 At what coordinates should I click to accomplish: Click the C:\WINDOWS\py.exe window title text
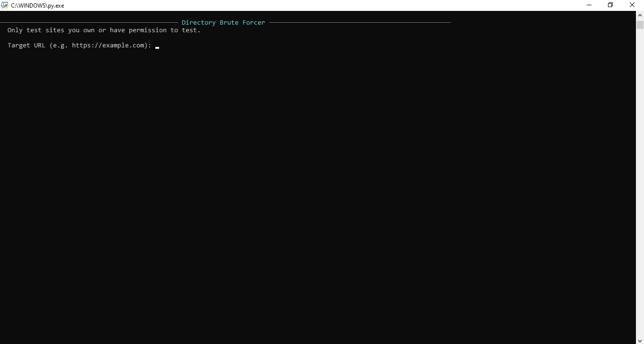37,6
